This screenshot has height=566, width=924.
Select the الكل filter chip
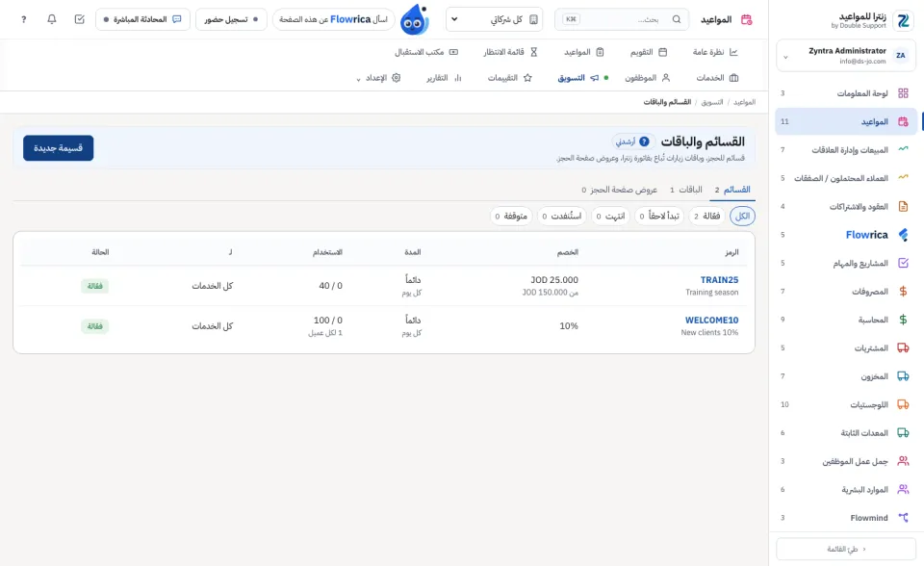point(742,216)
